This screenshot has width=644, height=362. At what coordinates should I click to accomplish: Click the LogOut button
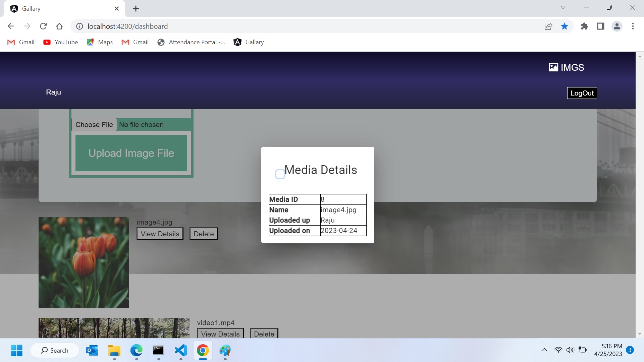(582, 93)
